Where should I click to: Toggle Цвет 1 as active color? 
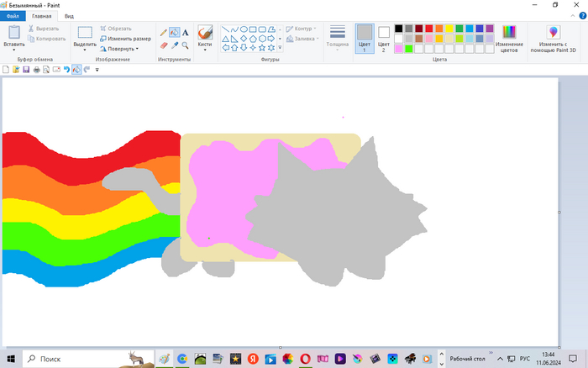point(364,38)
